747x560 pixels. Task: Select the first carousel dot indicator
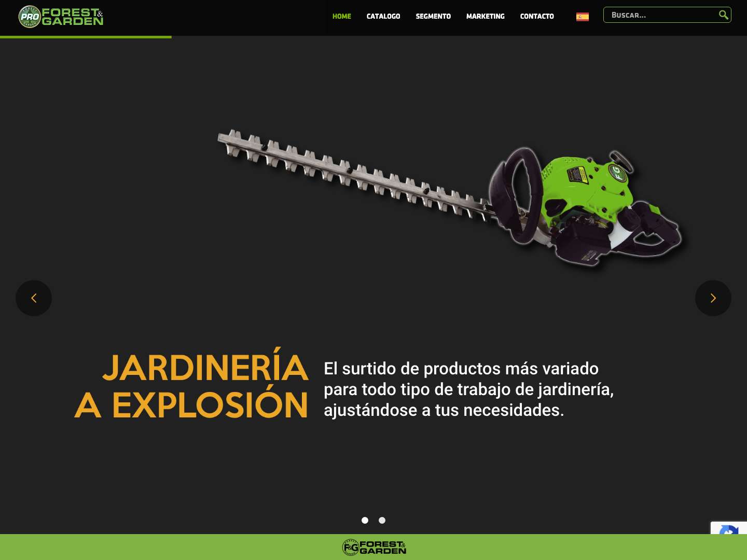click(365, 520)
